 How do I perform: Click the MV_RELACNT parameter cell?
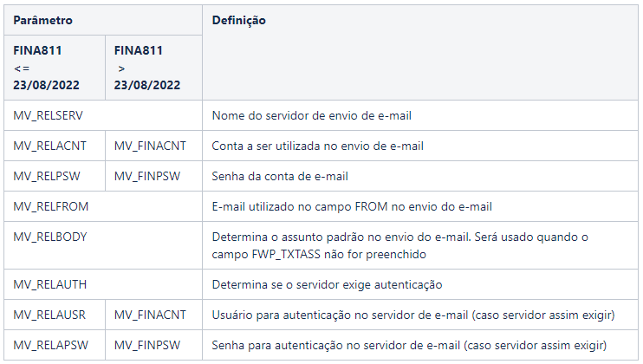(55, 146)
